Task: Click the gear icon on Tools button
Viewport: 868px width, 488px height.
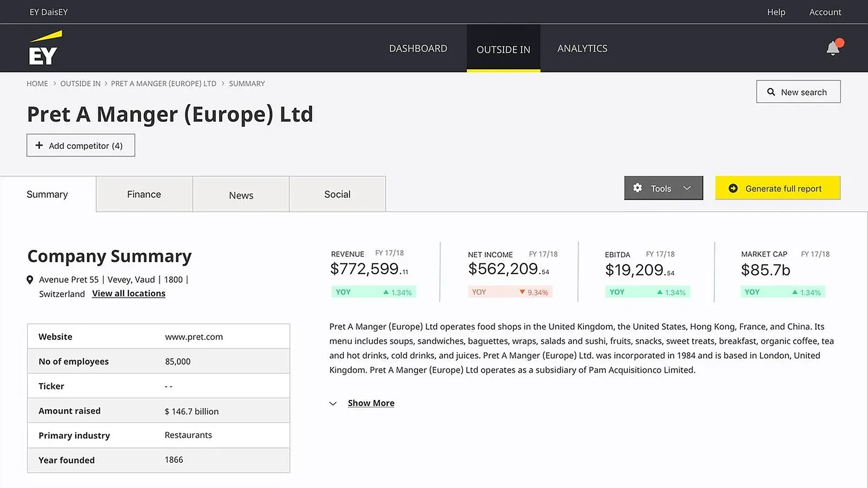Action: (x=638, y=188)
